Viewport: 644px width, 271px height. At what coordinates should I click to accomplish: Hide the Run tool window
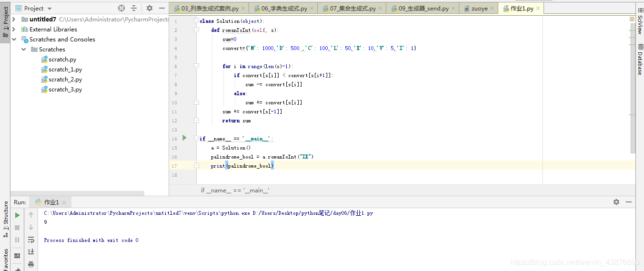tap(628, 202)
